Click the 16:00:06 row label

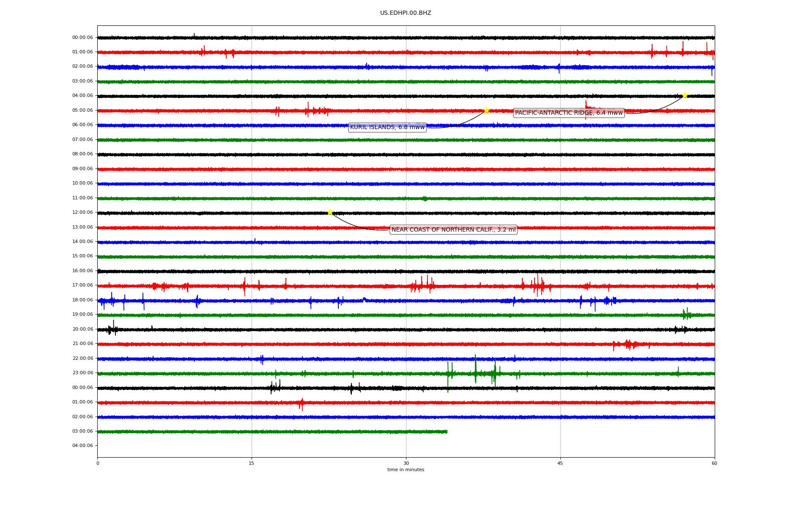pyautogui.click(x=82, y=271)
